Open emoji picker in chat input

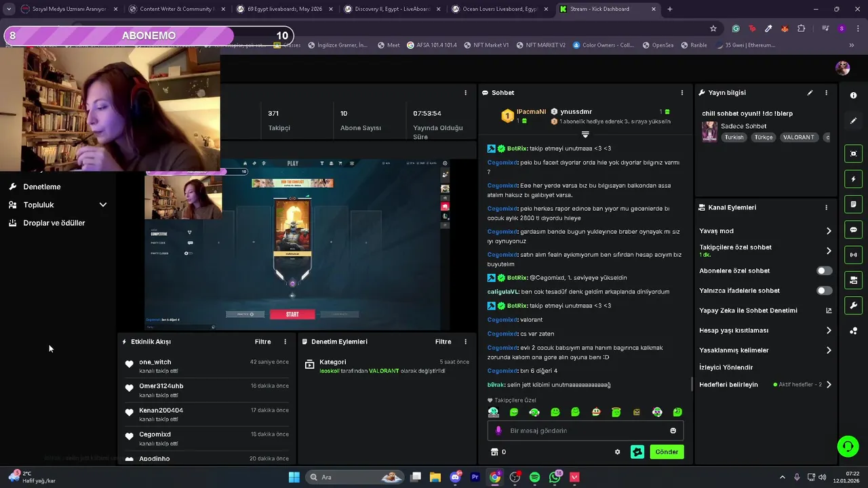pyautogui.click(x=673, y=430)
